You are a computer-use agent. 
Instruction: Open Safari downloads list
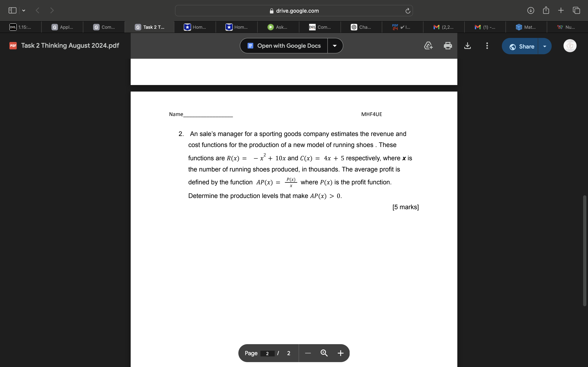point(531,10)
